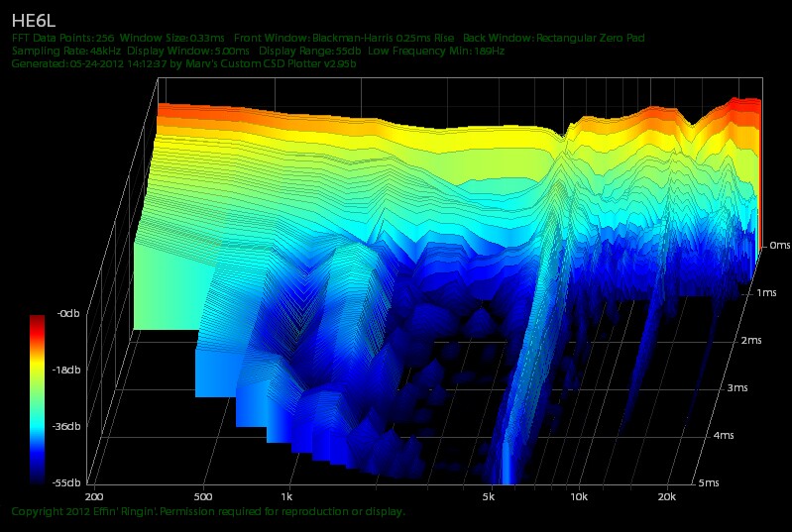Click the 2ms time axis label

tap(751, 341)
